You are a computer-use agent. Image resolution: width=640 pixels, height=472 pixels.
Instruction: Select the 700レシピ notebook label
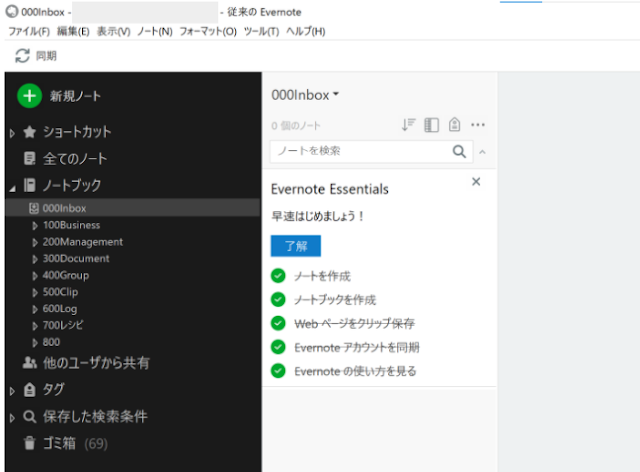[x=63, y=325]
